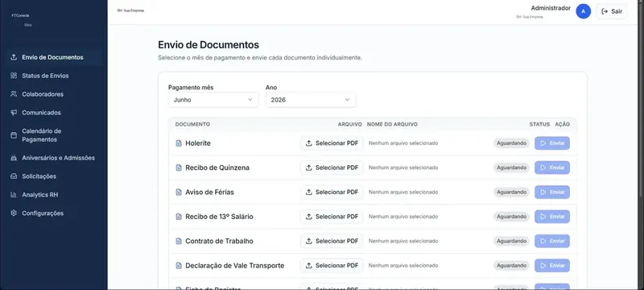Click Enviar button in Aviso de Férias row
Screen dimensions: 644x290
(552, 193)
